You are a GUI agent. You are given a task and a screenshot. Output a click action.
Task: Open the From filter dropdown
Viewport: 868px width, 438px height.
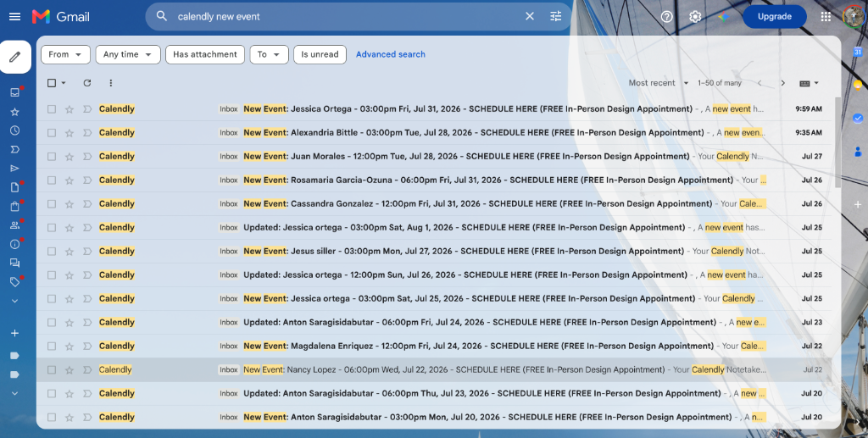pyautogui.click(x=65, y=54)
